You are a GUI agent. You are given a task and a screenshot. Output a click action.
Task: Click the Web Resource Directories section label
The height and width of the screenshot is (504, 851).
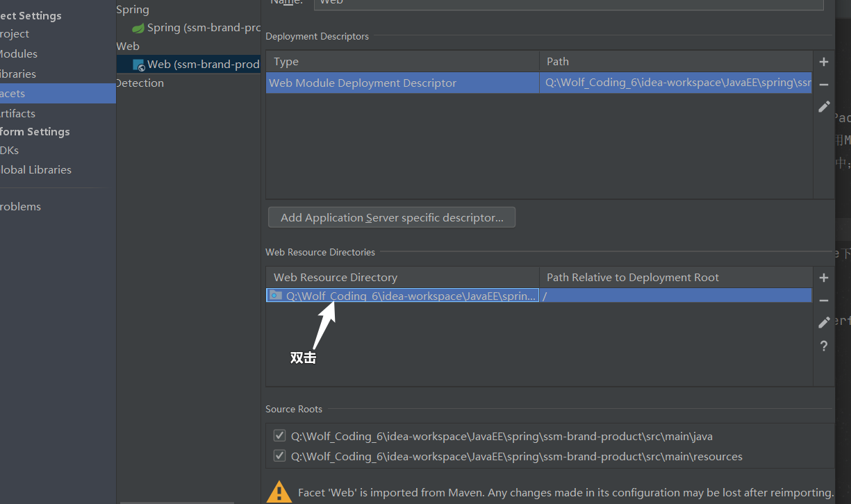320,252
